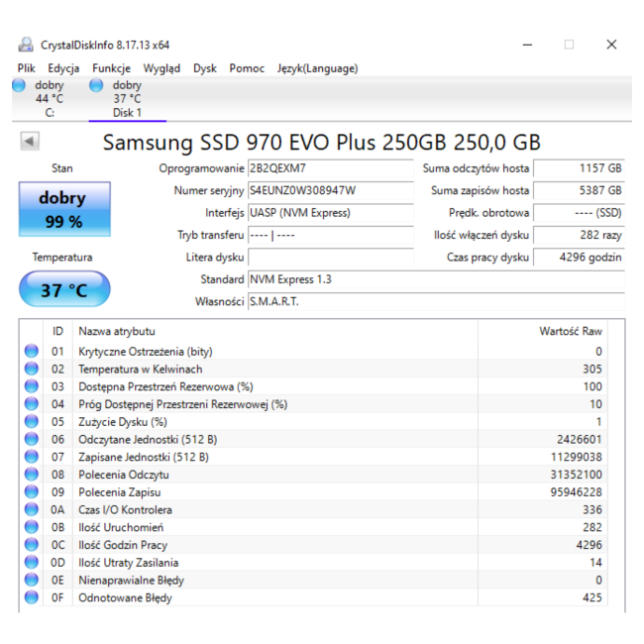Click the empty Litera dysku field
The height and width of the screenshot is (644, 644).
pos(331,258)
